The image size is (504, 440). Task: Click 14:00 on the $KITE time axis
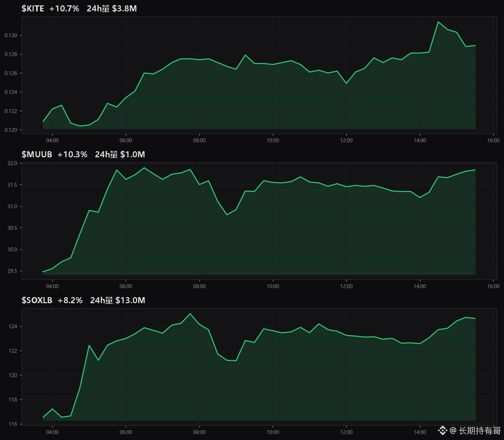pos(420,140)
